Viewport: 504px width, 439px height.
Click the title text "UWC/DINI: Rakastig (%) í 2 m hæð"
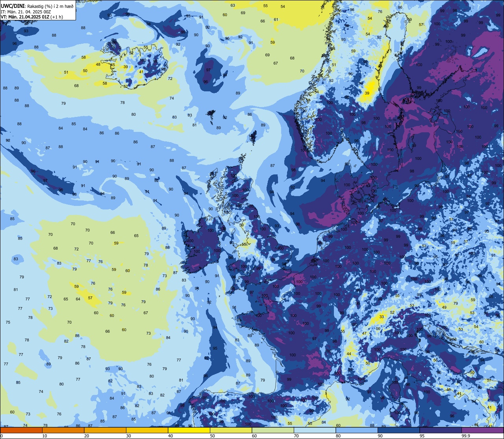[x=37, y=6]
